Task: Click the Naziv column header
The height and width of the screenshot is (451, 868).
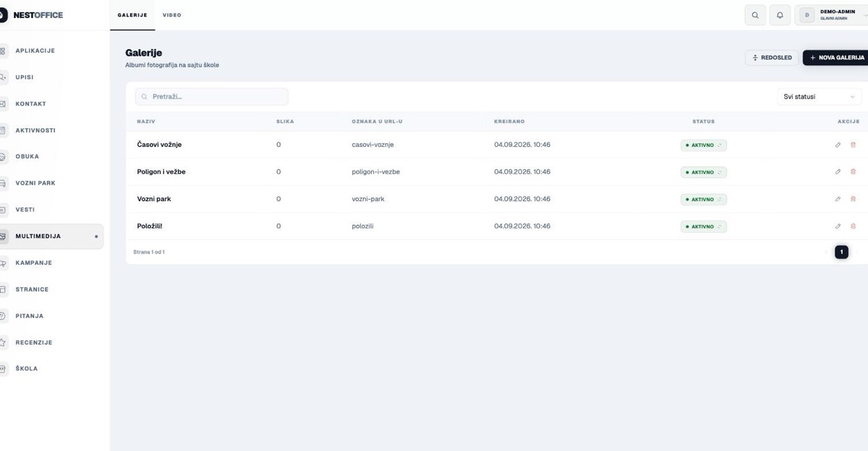Action: 146,122
